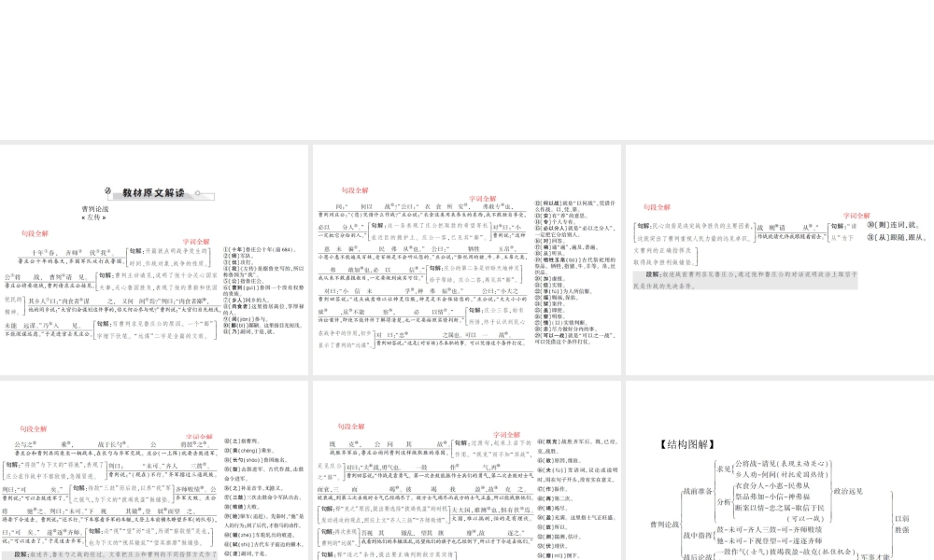Open the slide thumbnail with the 设解 grey summary box and ㉚ ㉛ notes
Image resolution: width=934 pixels, height=560 pixels.
[780, 259]
